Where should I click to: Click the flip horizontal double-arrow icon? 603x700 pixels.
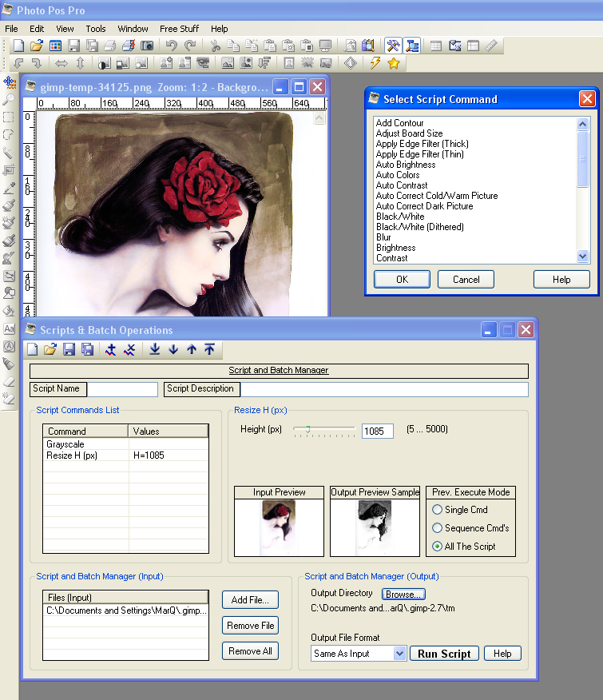(61, 63)
